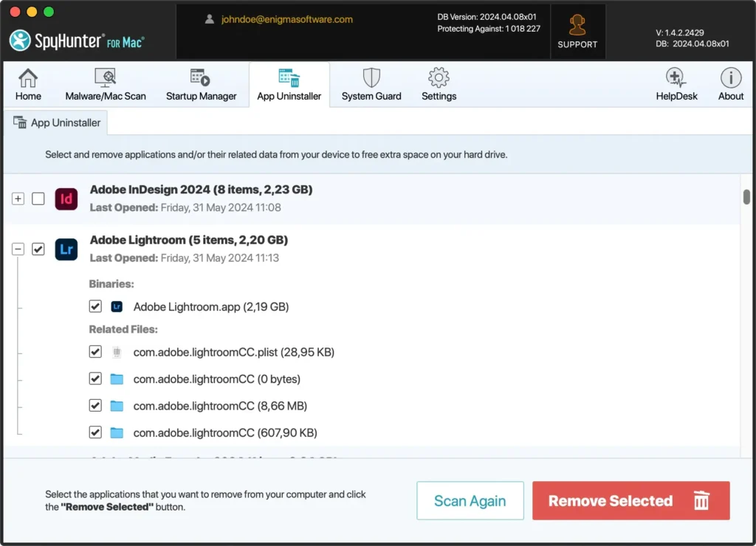The width and height of the screenshot is (756, 546).
Task: Select the App Uninstaller toolbar icon
Action: coord(289,77)
